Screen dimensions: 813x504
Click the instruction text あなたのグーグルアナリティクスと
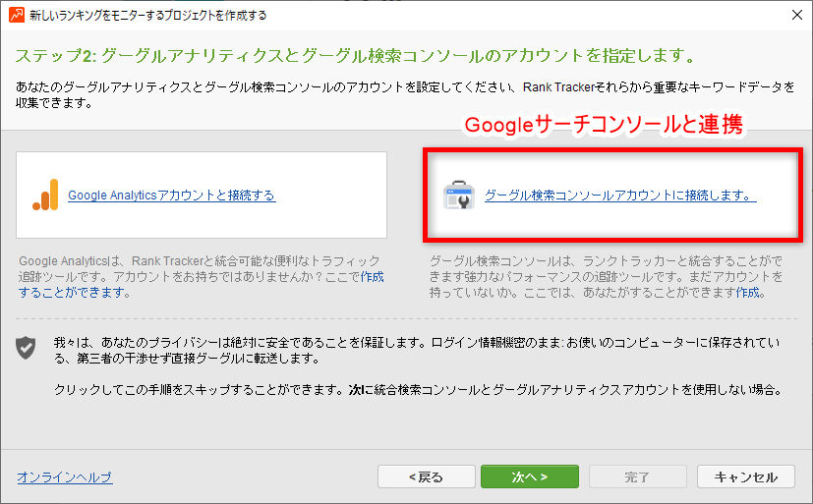pyautogui.click(x=404, y=94)
